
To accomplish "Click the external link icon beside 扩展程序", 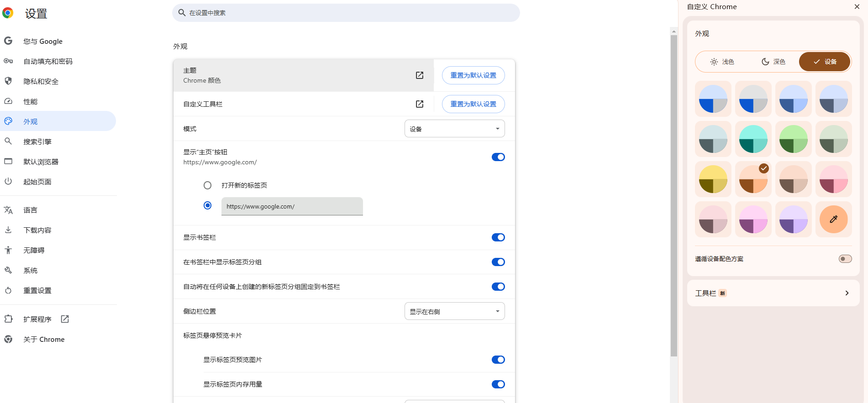I will (65, 319).
